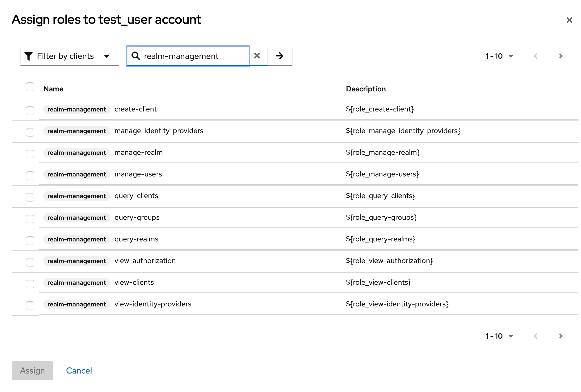
Task: Click the Cancel link
Action: pos(79,371)
